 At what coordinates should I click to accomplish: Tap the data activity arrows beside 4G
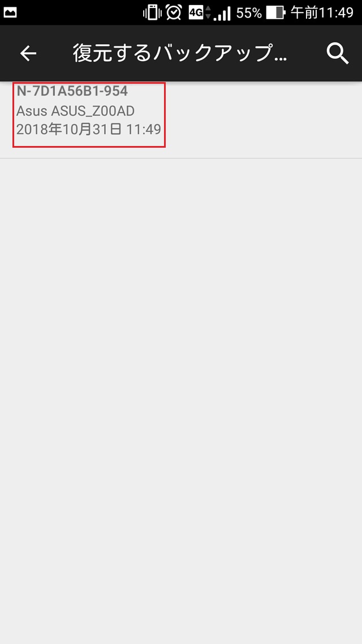(208, 12)
